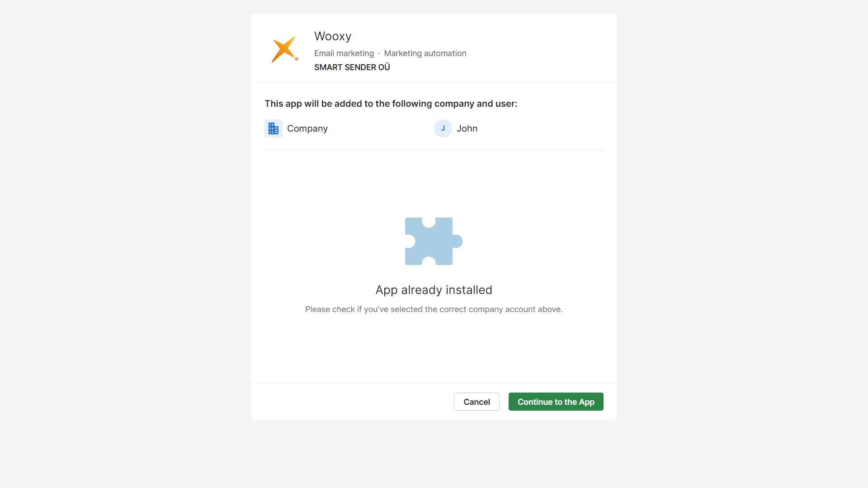868x488 pixels.
Task: Click the "This app will be added" heading
Action: tap(391, 104)
